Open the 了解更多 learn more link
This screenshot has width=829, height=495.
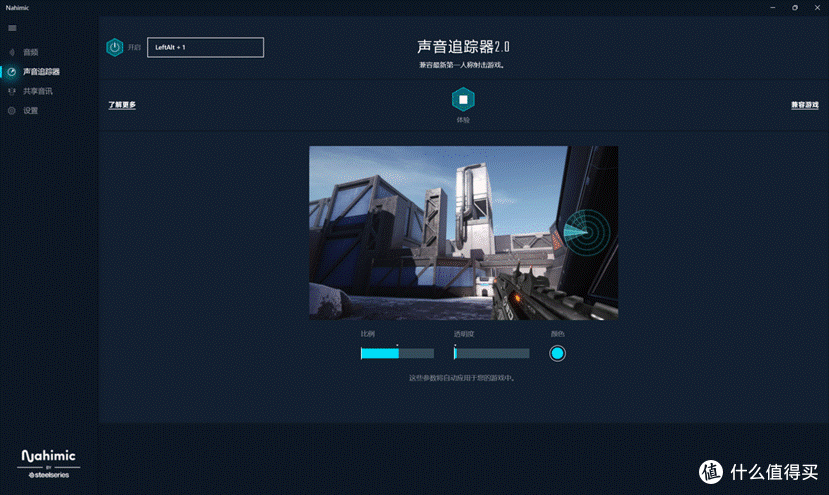click(x=122, y=105)
